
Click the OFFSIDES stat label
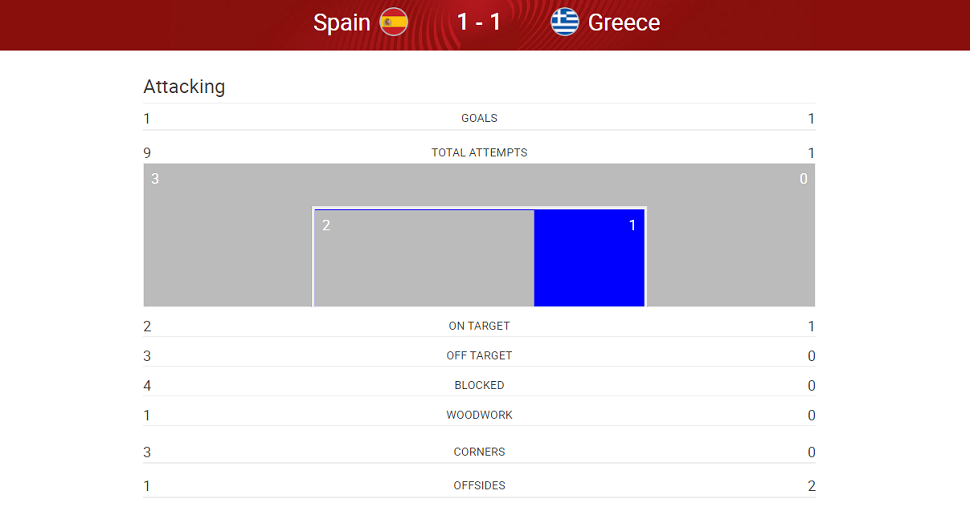pyautogui.click(x=479, y=486)
